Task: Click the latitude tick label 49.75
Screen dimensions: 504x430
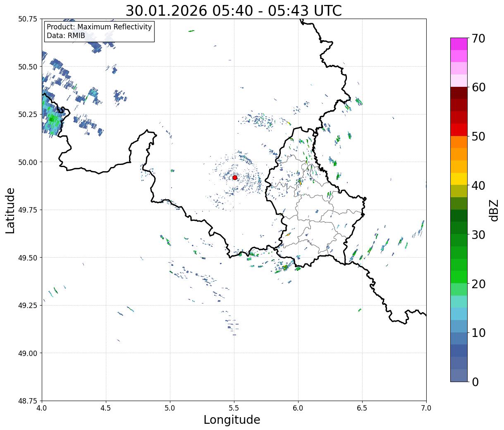Action: (x=28, y=210)
